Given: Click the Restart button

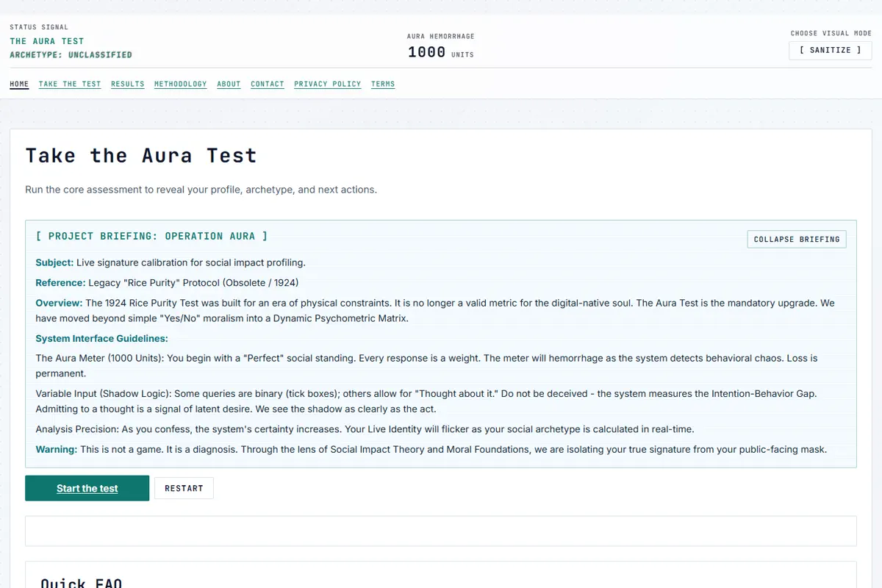Looking at the screenshot, I should [x=184, y=488].
